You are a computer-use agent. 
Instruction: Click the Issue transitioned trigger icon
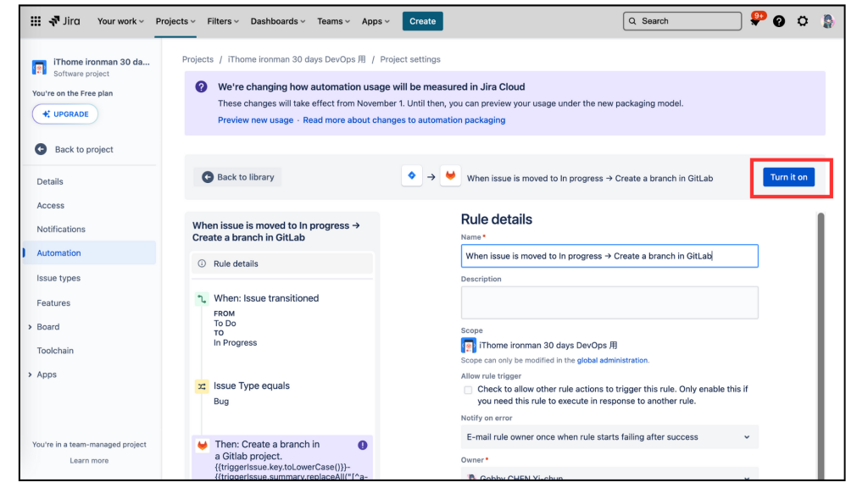202,299
